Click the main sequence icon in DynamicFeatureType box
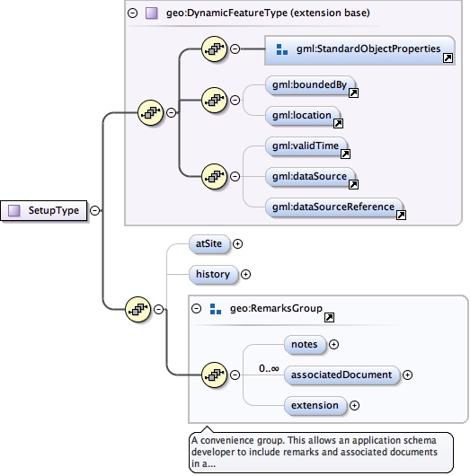This screenshot has height=476, width=470. (151, 113)
